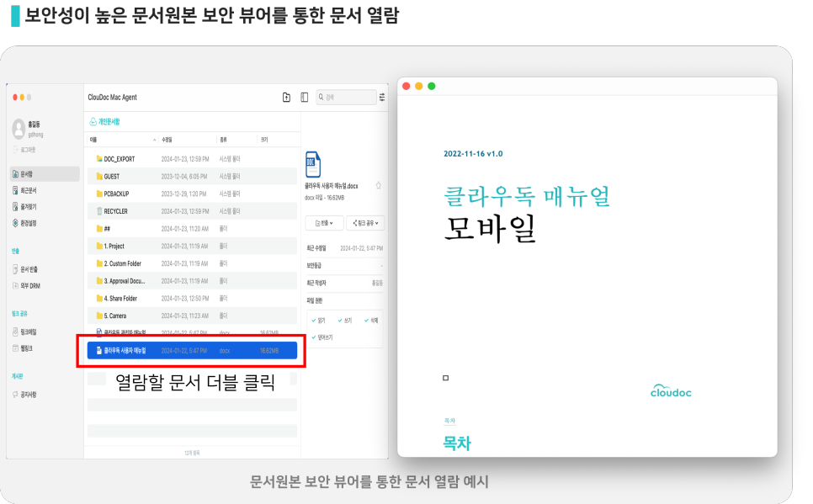Screen dimensions: 813x504
Task: Select the 3. Approval Docu... folder icon
Action: pos(99,280)
